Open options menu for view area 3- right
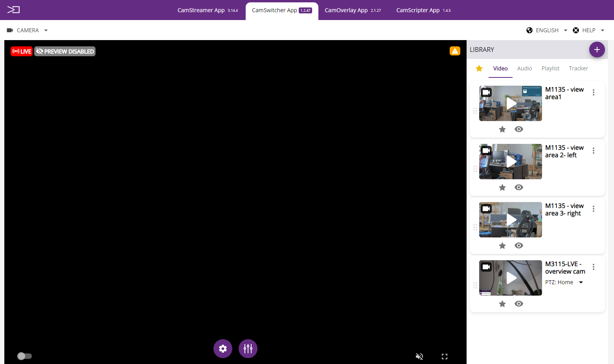Viewport: 614px width, 364px height. (x=594, y=209)
